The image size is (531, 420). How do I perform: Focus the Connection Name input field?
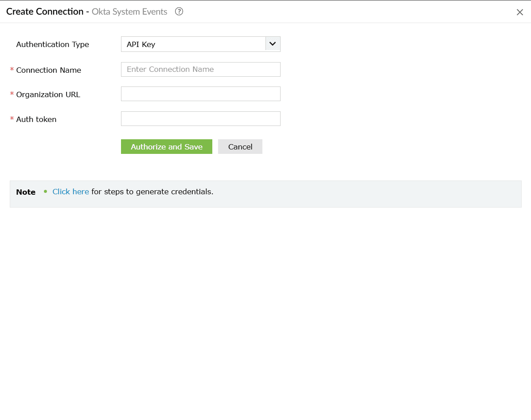coord(200,70)
